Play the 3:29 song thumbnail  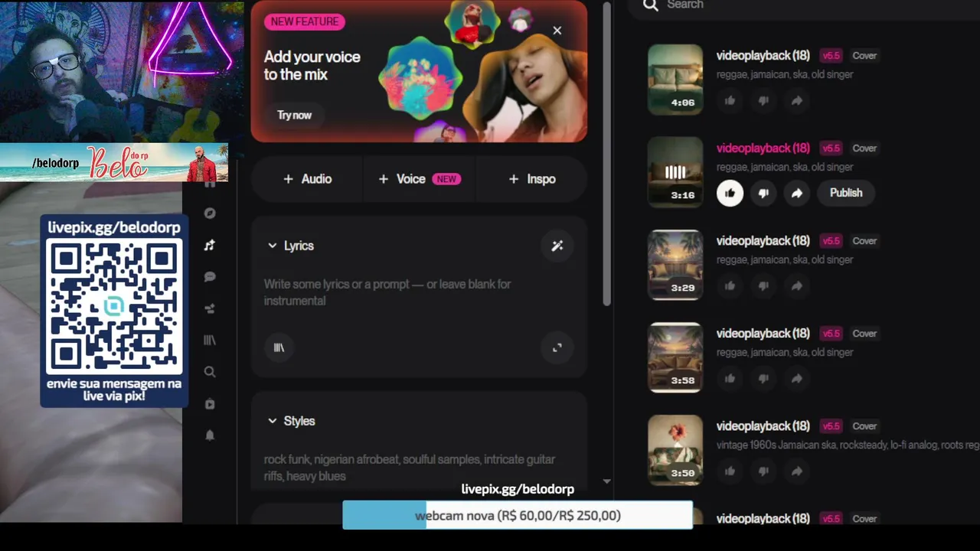pyautogui.click(x=675, y=265)
